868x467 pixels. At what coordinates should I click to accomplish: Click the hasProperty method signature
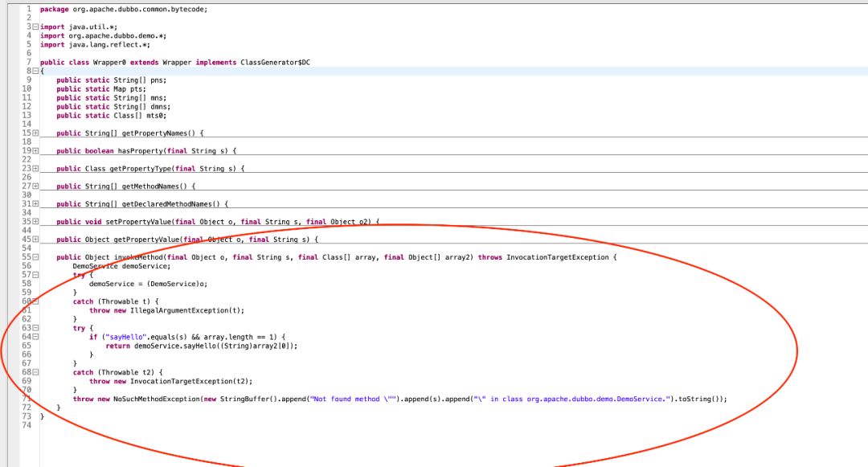tap(146, 151)
